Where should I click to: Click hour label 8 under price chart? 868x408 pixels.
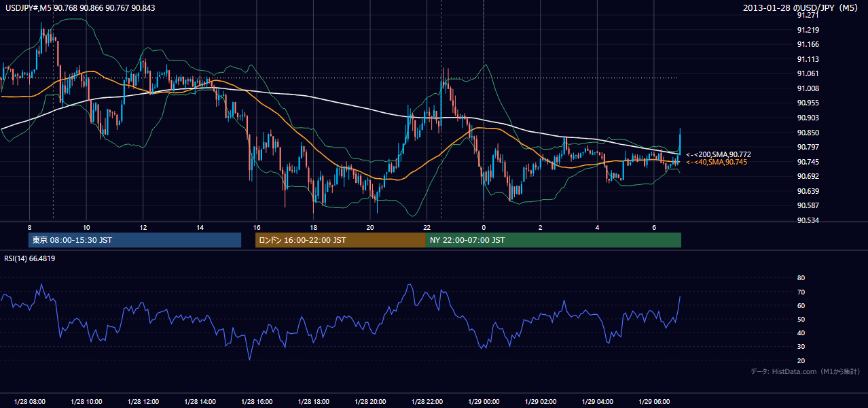point(29,227)
